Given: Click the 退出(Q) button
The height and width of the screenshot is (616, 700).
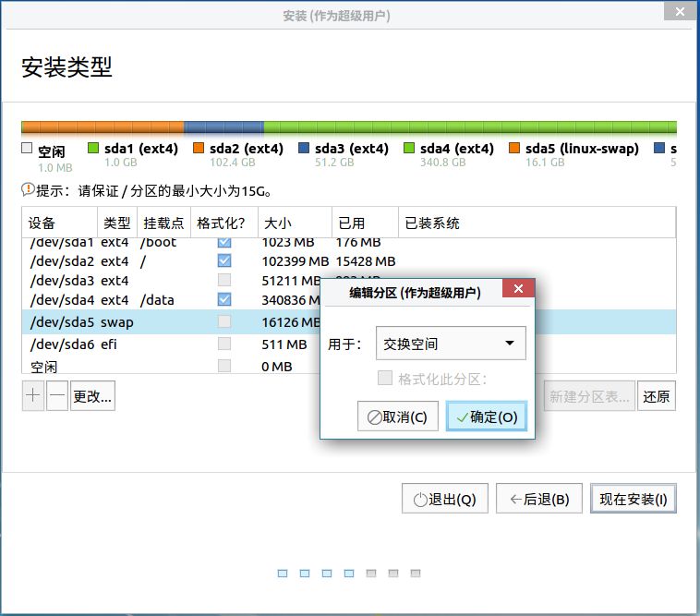Looking at the screenshot, I should pos(444,499).
